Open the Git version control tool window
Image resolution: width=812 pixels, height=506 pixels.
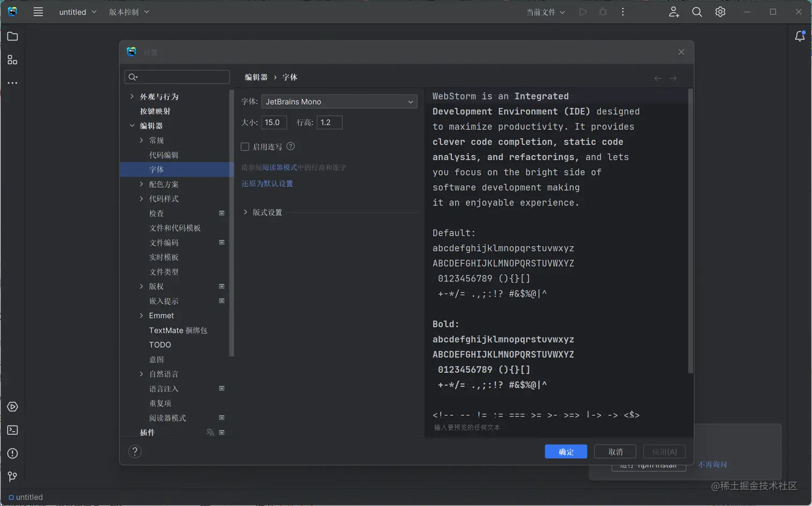coord(12,476)
